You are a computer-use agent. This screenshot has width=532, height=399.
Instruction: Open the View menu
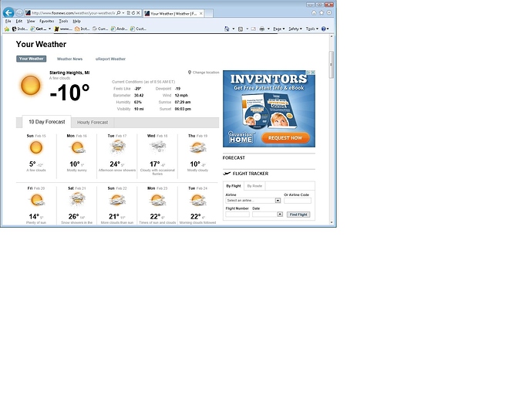click(31, 21)
